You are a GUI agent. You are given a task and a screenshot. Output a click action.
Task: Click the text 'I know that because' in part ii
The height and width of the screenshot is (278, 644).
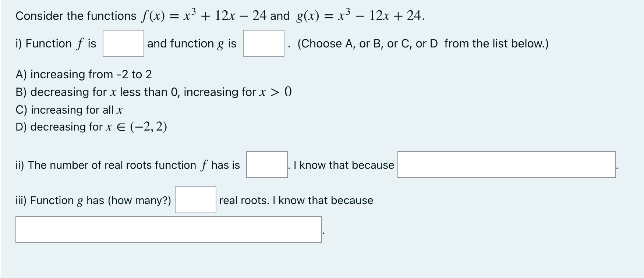tap(343, 165)
